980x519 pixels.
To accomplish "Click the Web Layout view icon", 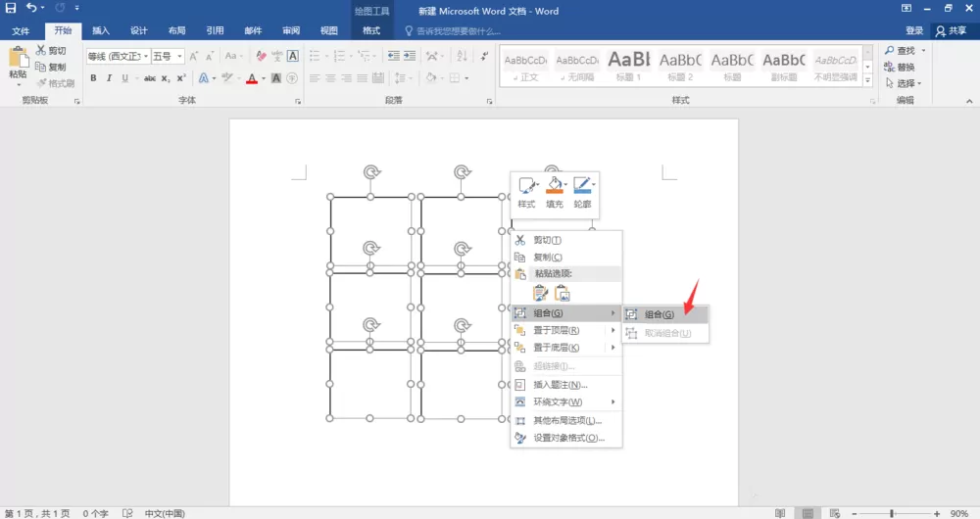I will [834, 513].
